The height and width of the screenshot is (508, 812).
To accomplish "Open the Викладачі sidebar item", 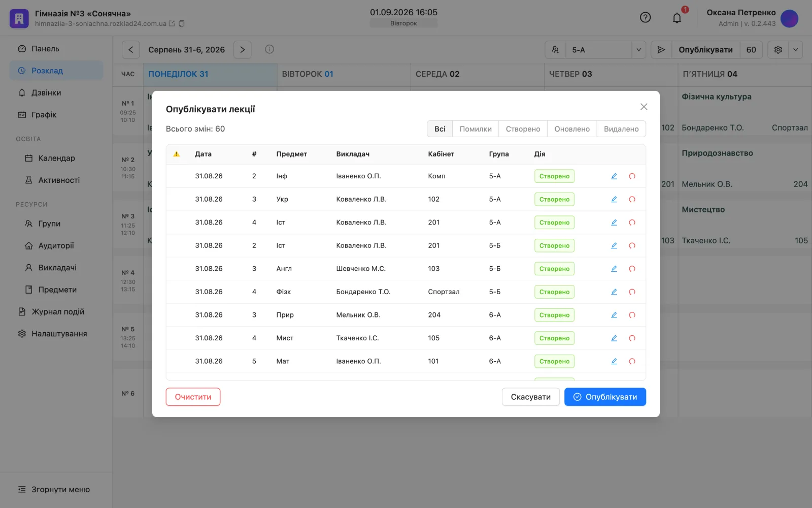I will (57, 268).
